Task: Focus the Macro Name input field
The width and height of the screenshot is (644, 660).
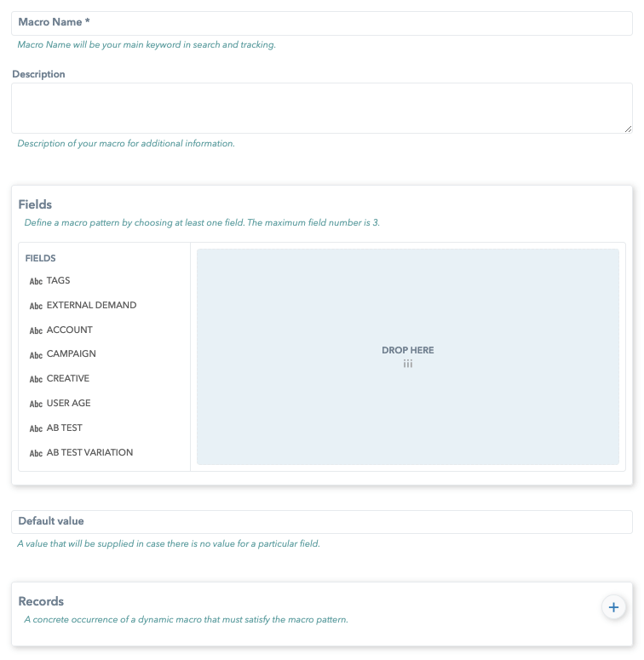Action: 322,23
